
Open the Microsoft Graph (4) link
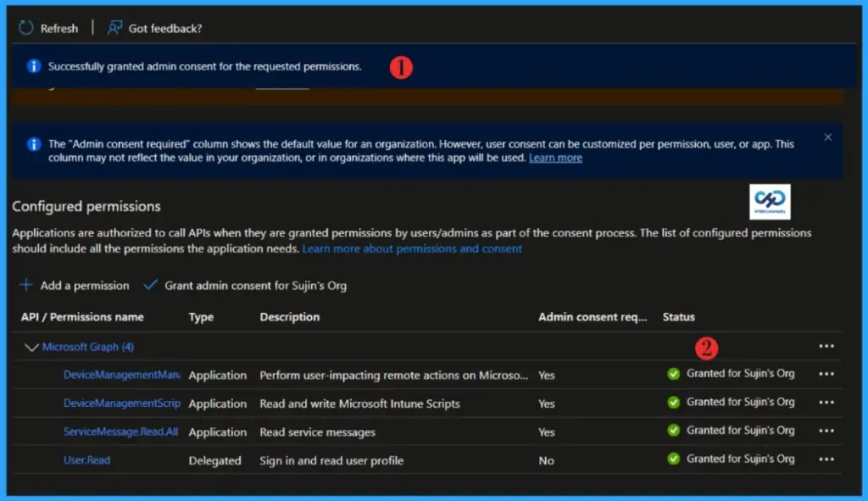[x=88, y=347]
